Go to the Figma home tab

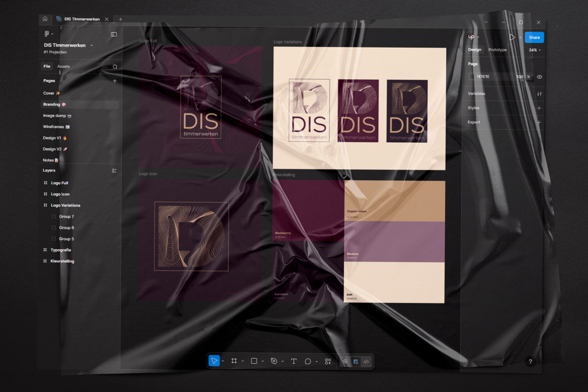pos(45,19)
